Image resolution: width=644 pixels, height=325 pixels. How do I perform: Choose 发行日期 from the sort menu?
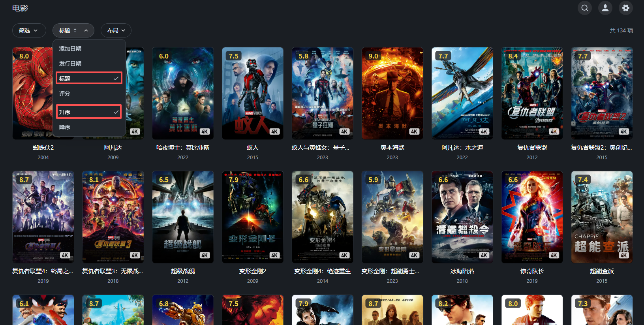[x=89, y=64]
